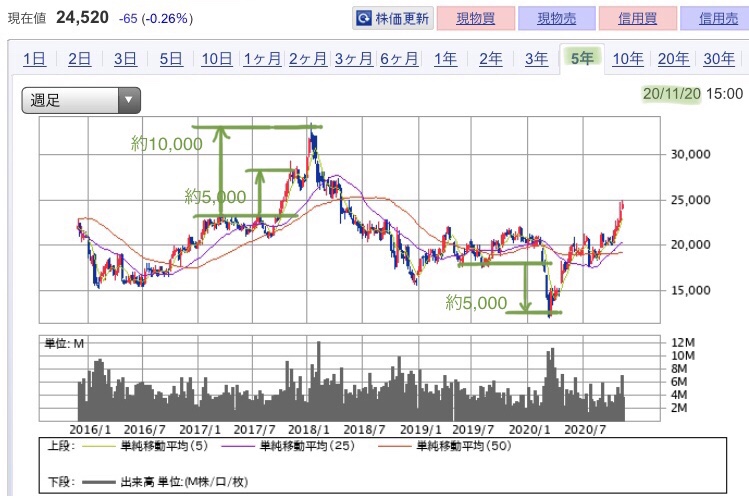
Task: Open 現物売 spot sell order
Action: pyautogui.click(x=556, y=19)
